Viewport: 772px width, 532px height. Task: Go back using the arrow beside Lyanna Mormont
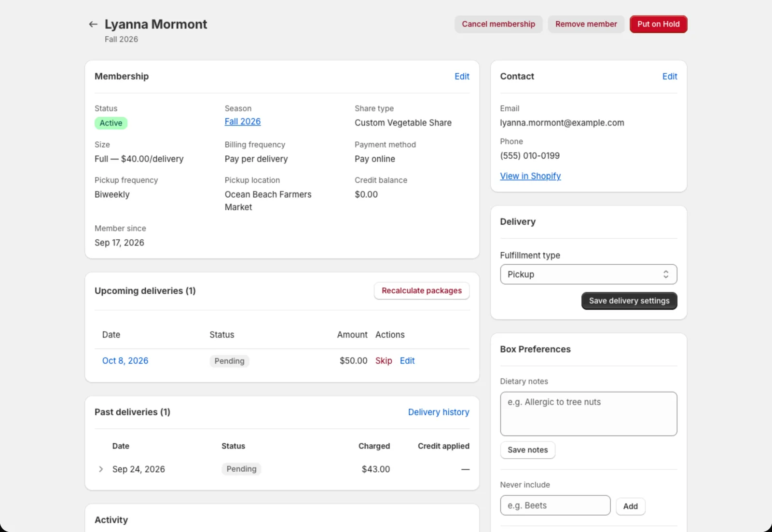(x=93, y=24)
